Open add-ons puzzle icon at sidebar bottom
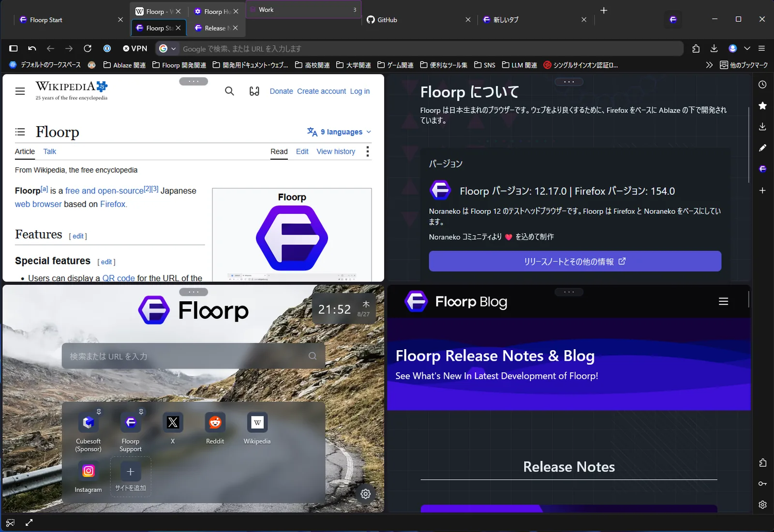This screenshot has width=774, height=532. [762, 463]
